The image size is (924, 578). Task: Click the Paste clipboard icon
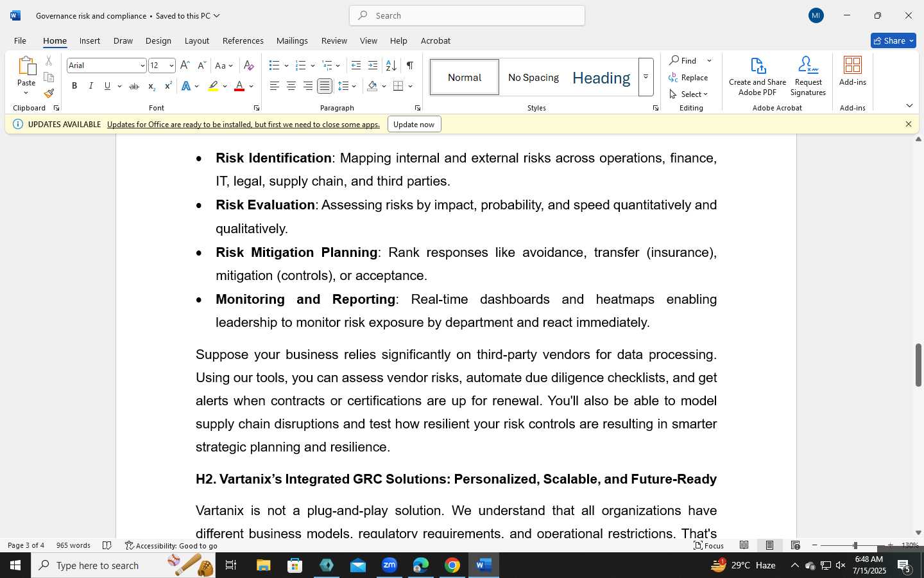click(x=26, y=66)
